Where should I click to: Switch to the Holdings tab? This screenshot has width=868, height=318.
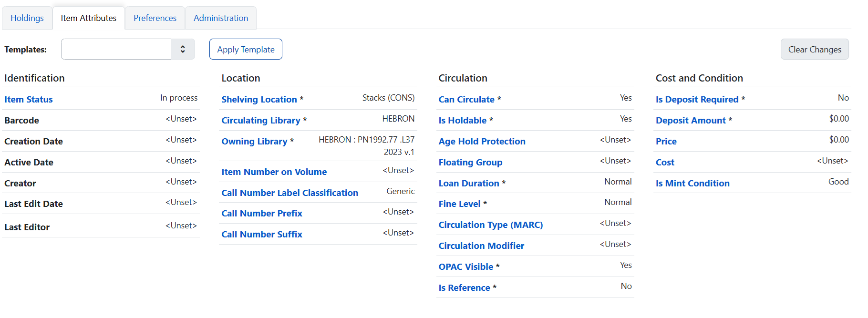(x=27, y=18)
